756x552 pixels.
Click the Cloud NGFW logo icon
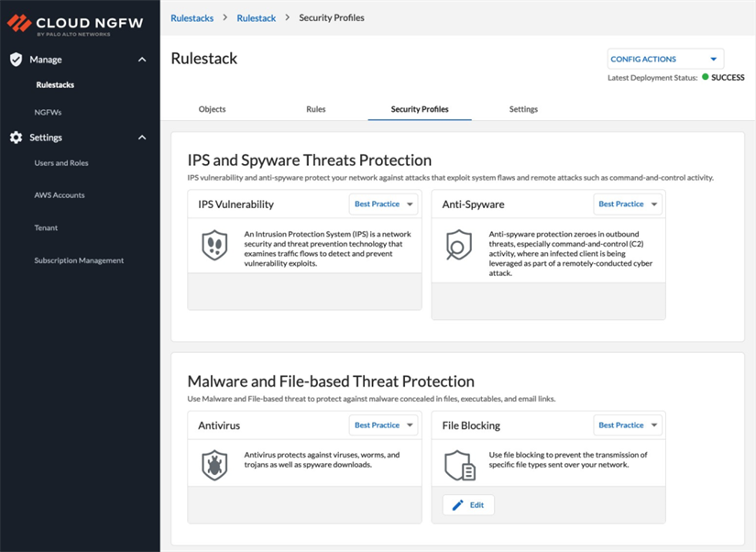18,23
